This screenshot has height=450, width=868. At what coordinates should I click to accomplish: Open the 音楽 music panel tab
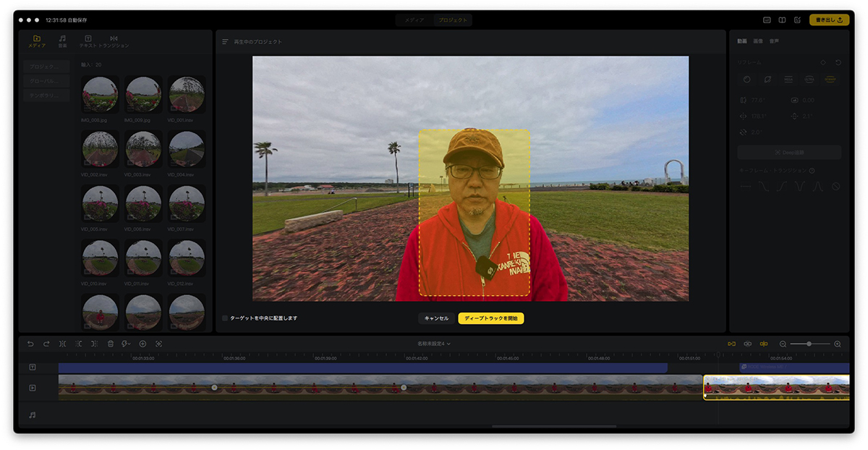pos(62,41)
